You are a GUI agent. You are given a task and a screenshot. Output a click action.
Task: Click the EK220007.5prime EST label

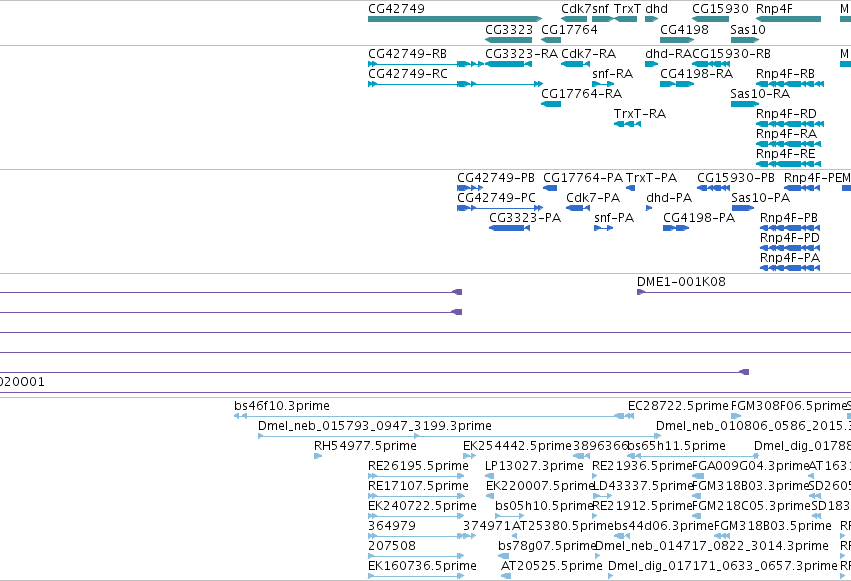point(541,487)
